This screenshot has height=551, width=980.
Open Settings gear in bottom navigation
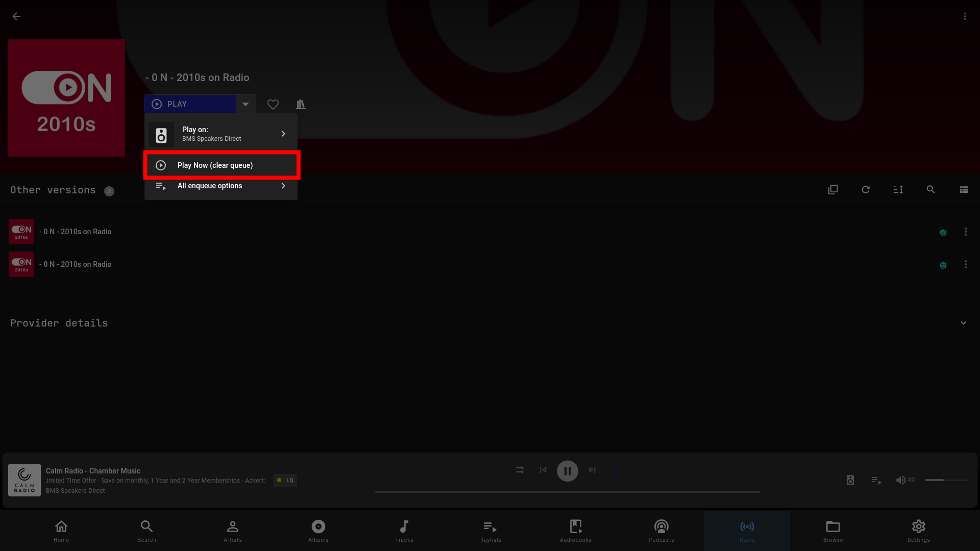(x=919, y=531)
